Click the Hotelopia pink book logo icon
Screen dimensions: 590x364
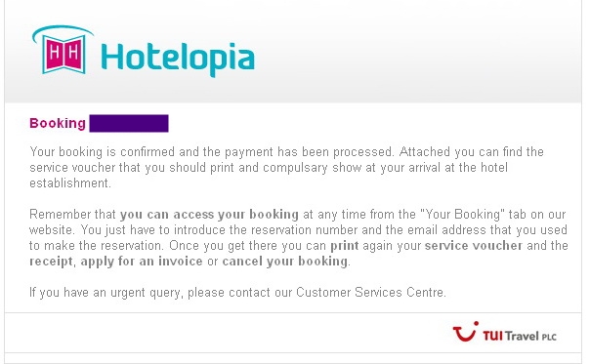click(x=63, y=51)
